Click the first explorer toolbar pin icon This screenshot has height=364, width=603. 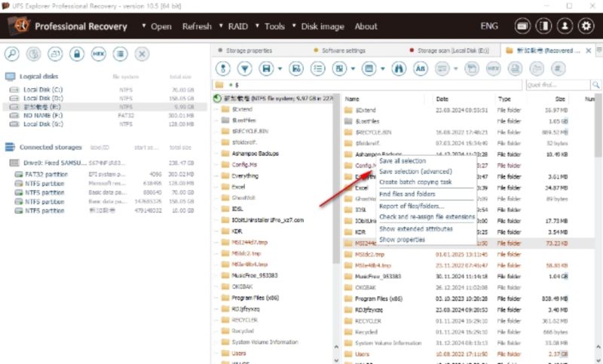click(223, 69)
